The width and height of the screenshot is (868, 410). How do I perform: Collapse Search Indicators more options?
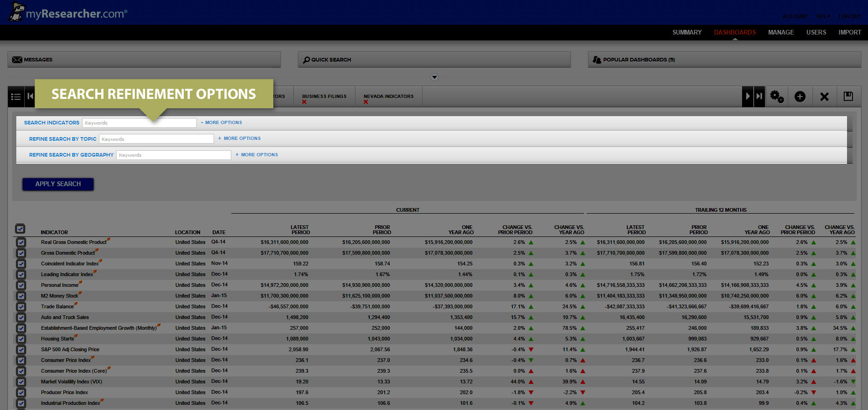pyautogui.click(x=222, y=123)
